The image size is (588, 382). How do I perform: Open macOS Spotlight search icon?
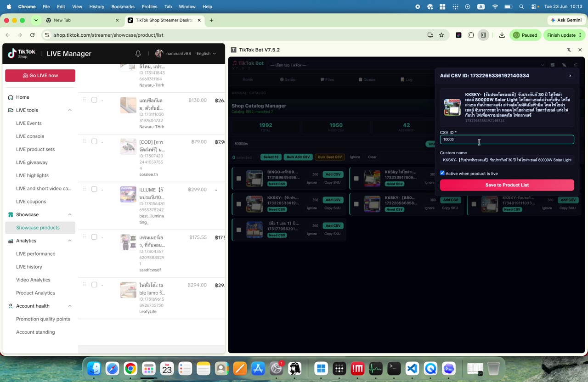tap(521, 6)
